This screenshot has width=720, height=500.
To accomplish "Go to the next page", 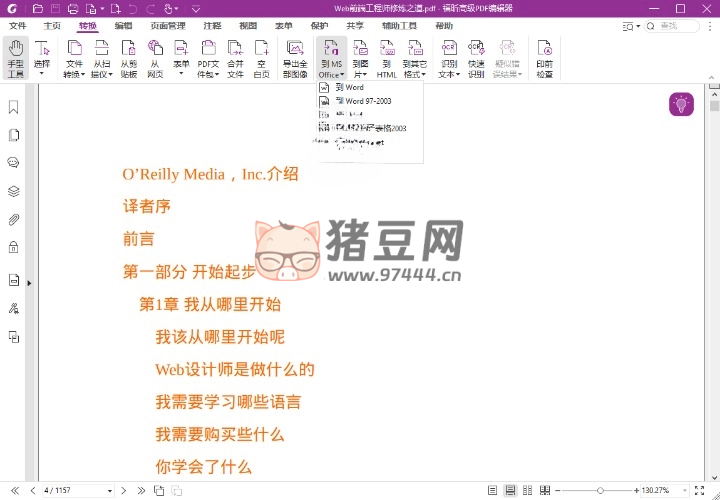I will (124, 491).
